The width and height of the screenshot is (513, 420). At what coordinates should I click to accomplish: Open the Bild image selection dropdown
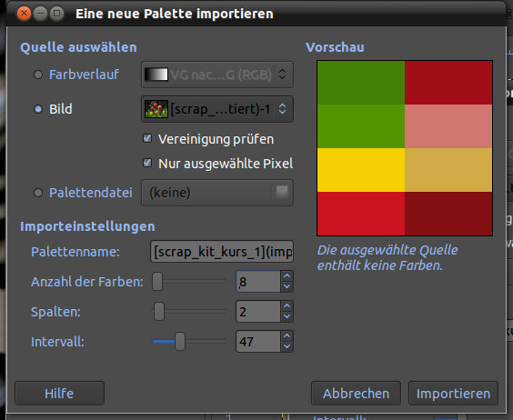(x=217, y=109)
